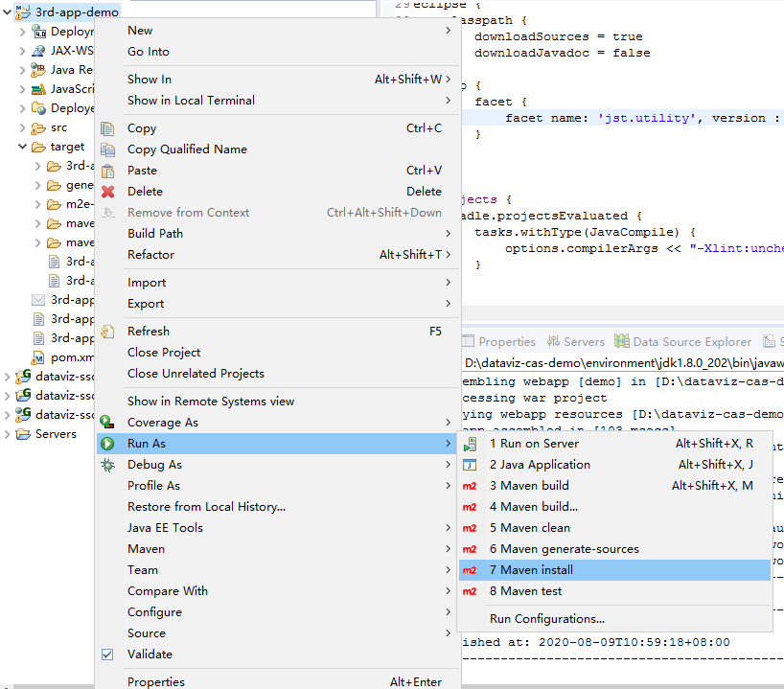784x689 pixels.
Task: Open Export submenu
Action: [x=278, y=304]
